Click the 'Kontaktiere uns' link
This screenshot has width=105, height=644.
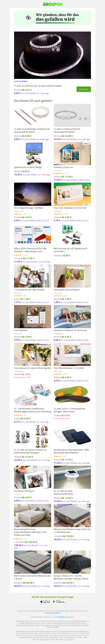point(63,617)
